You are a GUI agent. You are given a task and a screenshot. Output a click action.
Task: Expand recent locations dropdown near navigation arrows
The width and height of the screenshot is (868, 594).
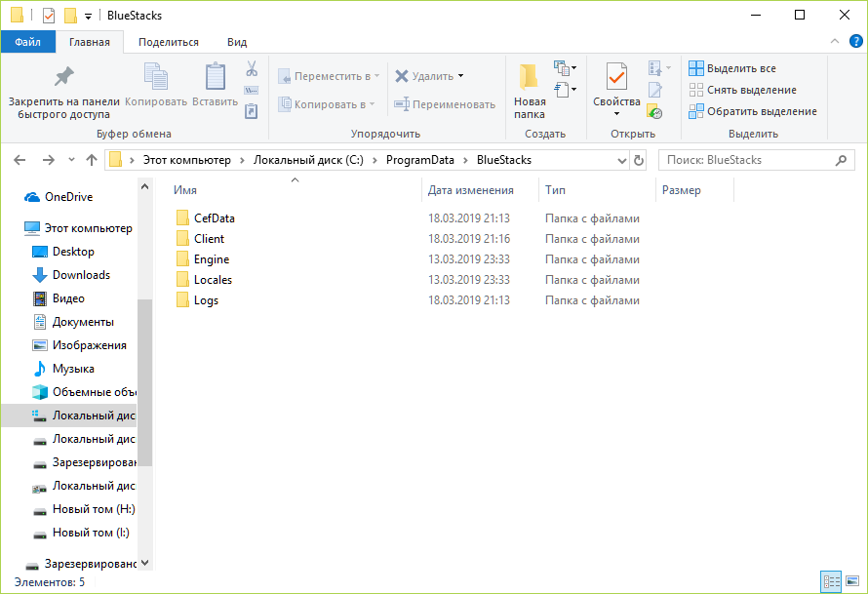coord(71,160)
